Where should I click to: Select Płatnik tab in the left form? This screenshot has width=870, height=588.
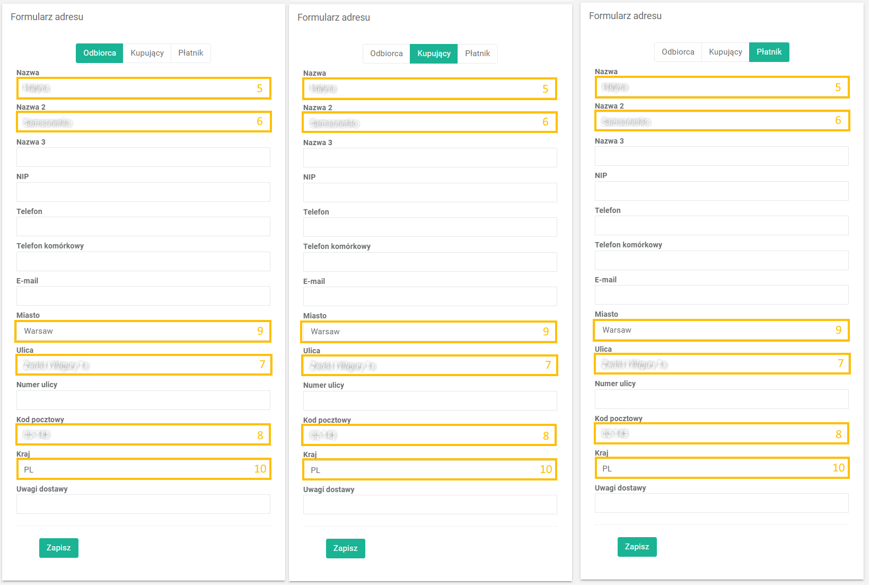click(190, 53)
